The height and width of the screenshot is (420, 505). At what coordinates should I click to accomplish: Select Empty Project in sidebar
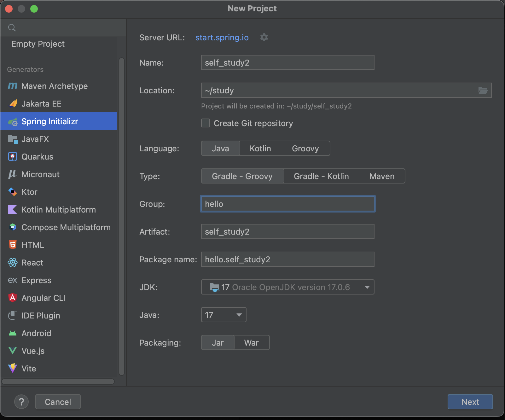[38, 44]
